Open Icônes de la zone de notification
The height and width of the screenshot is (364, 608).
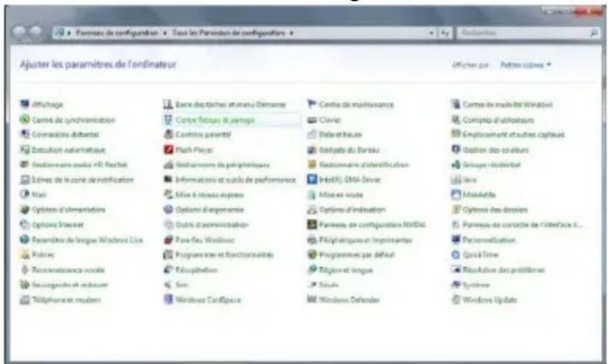[x=83, y=180]
